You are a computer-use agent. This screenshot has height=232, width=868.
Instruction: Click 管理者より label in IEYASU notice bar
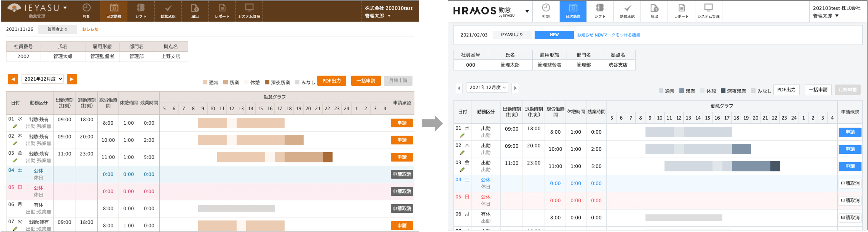pos(58,29)
